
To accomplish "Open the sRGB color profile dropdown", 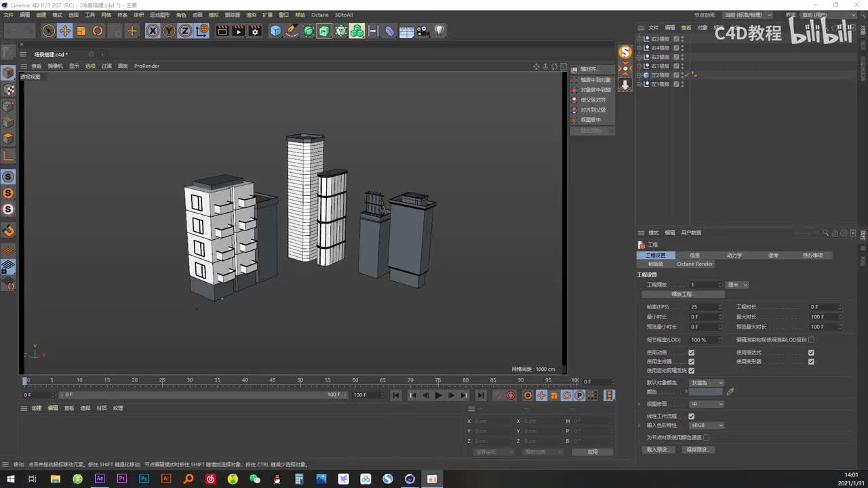I will 707,426.
